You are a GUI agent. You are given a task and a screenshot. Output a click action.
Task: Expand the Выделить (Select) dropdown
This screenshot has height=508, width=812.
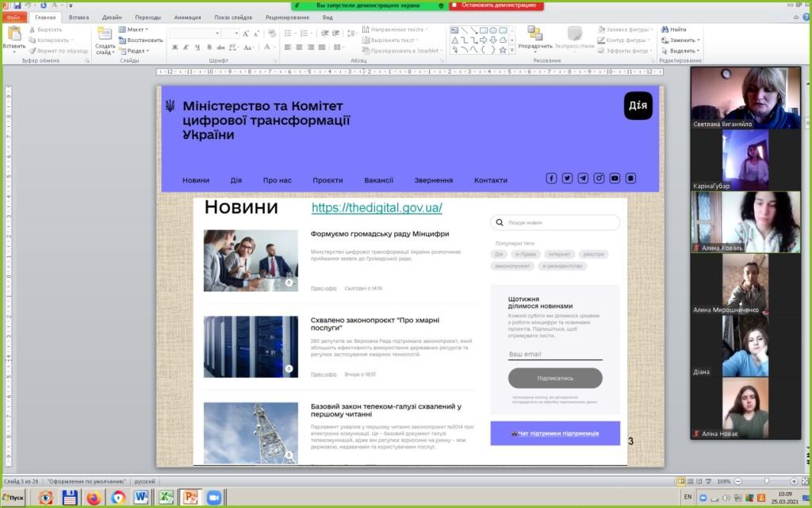682,50
